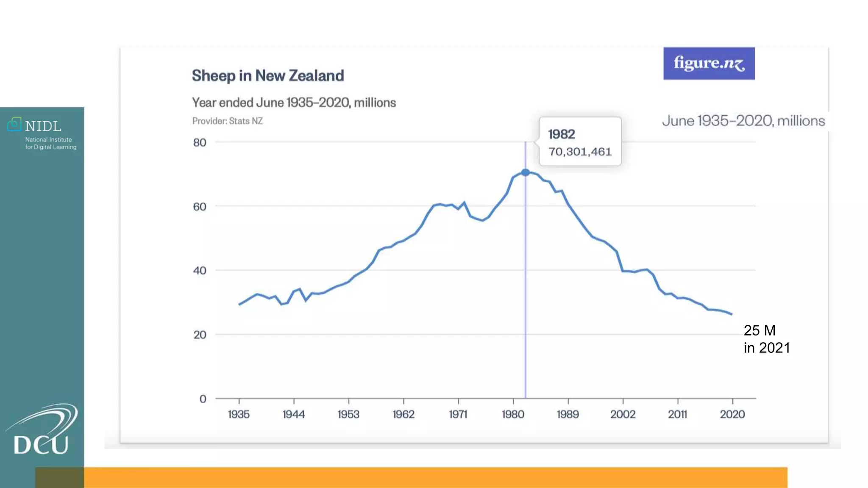The height and width of the screenshot is (488, 868).
Task: Click the 'Provider: Stats NZ' text
Action: pyautogui.click(x=228, y=121)
